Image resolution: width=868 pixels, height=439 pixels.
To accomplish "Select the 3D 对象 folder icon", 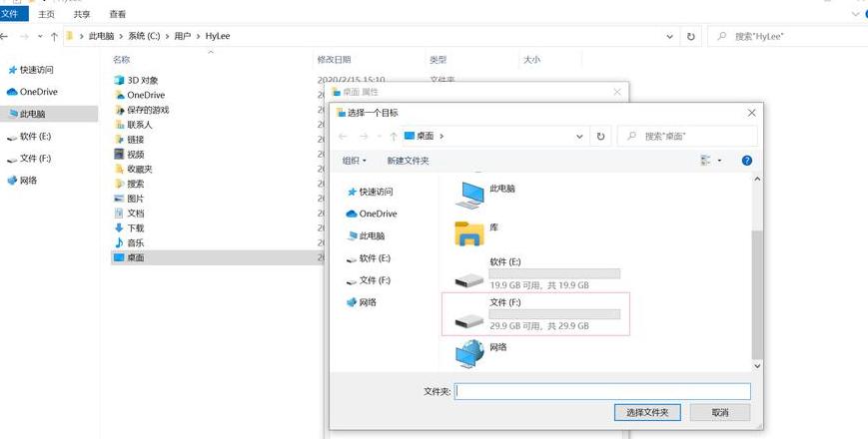I will coord(119,80).
